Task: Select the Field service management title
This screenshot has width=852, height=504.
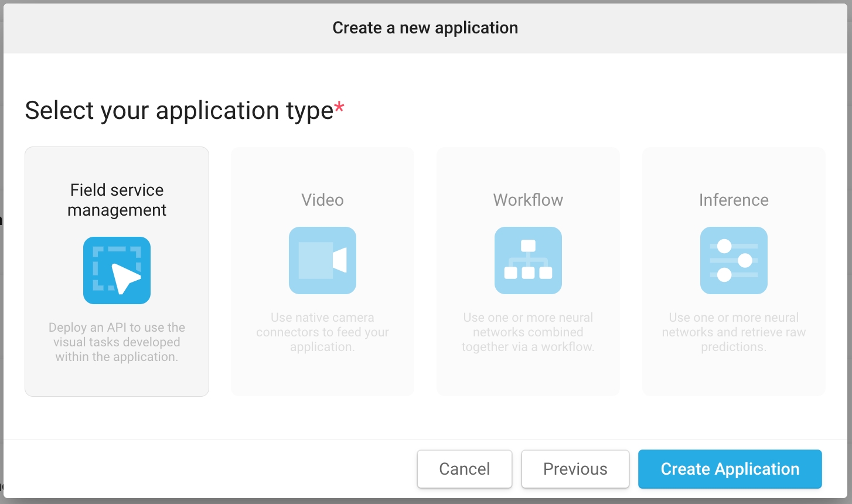Action: (117, 200)
